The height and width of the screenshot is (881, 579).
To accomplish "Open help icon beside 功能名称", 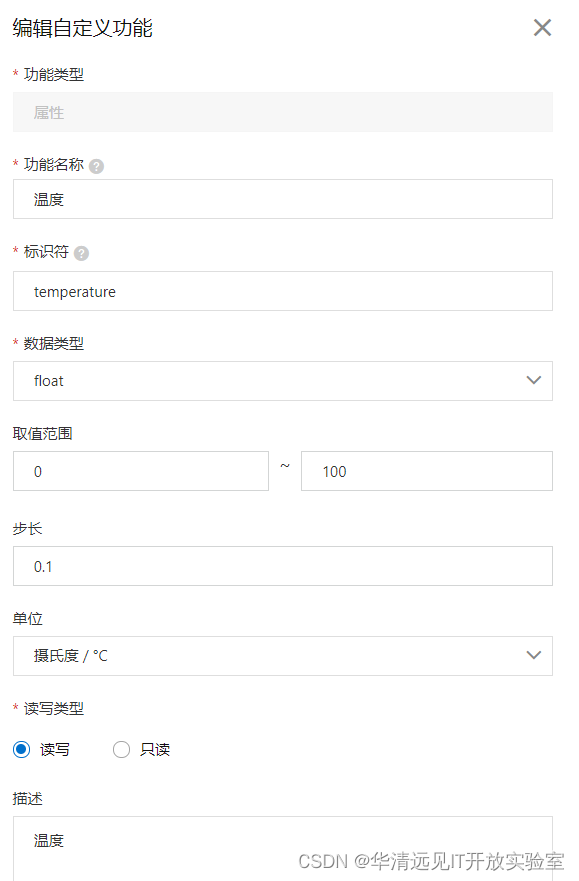I will tap(96, 166).
